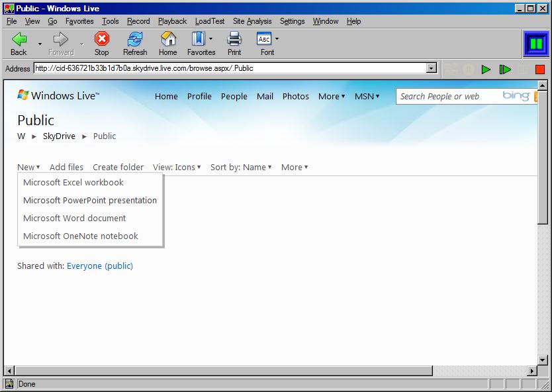Open the Favorites toolbar dropdown arrow
The height and width of the screenshot is (392, 552).
(x=211, y=39)
